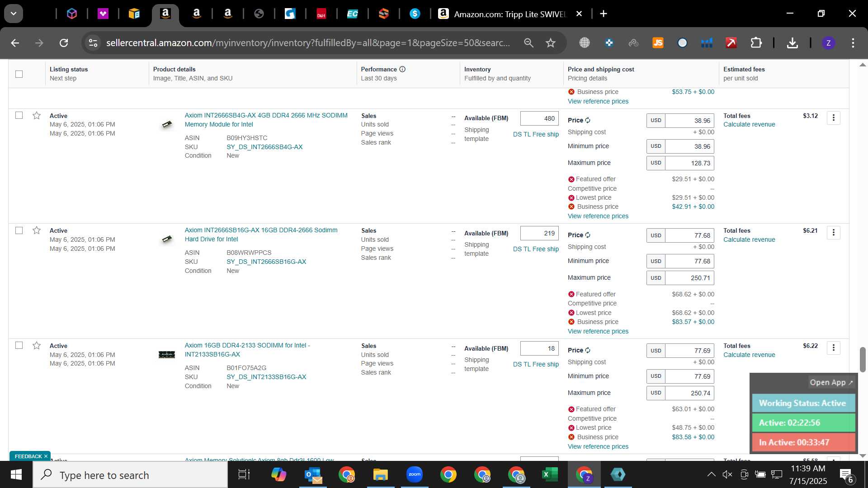Click the red Featured offer warning icon at $29.51

pyautogui.click(x=571, y=179)
